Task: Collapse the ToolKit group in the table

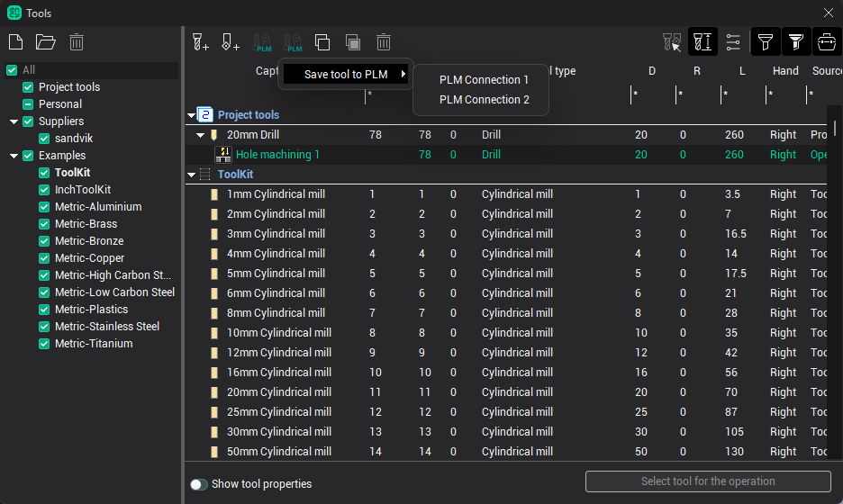Action: coord(191,175)
